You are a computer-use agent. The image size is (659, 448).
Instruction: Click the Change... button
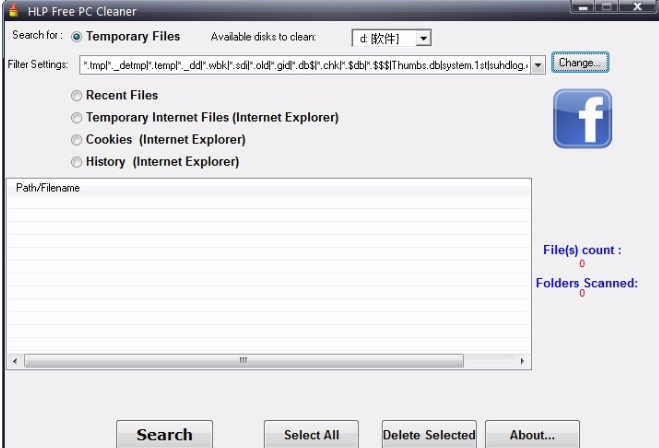[580, 62]
